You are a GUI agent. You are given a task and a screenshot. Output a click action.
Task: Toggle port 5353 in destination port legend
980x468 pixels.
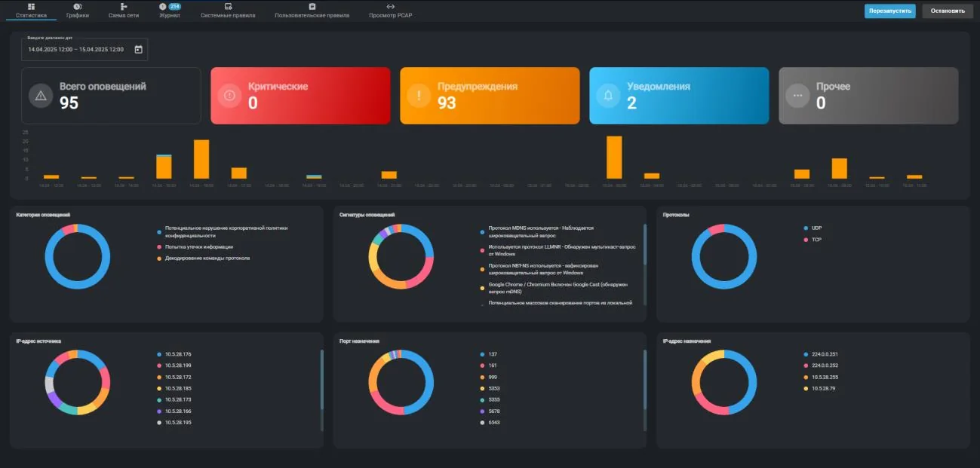[490, 389]
